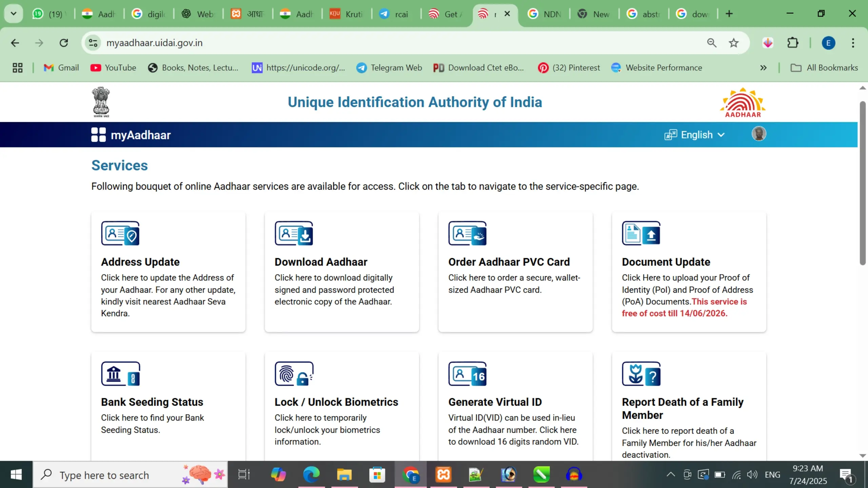
Task: Open the Gmail bookmark
Action: [61, 68]
